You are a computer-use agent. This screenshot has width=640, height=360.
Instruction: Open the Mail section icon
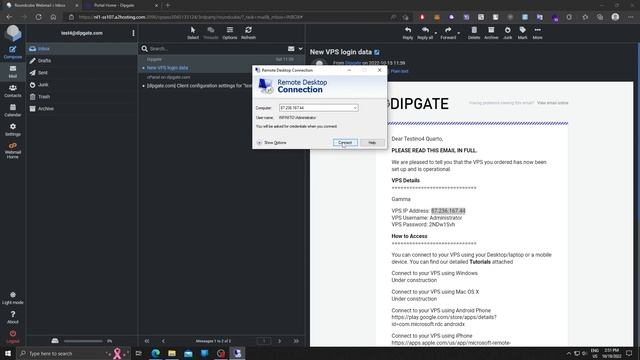point(13,71)
